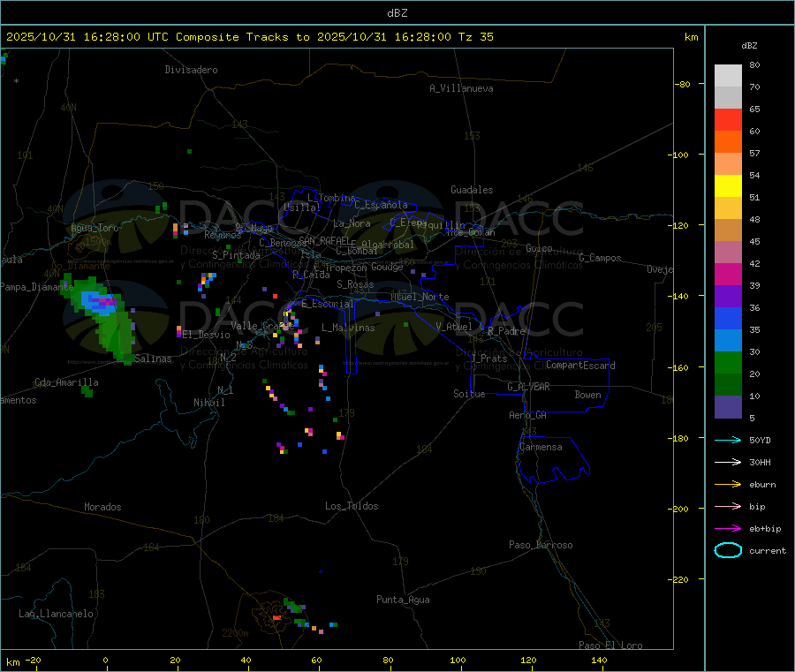This screenshot has width=795, height=672.
Task: Click the 'G_Campos' place label
Action: point(601,258)
